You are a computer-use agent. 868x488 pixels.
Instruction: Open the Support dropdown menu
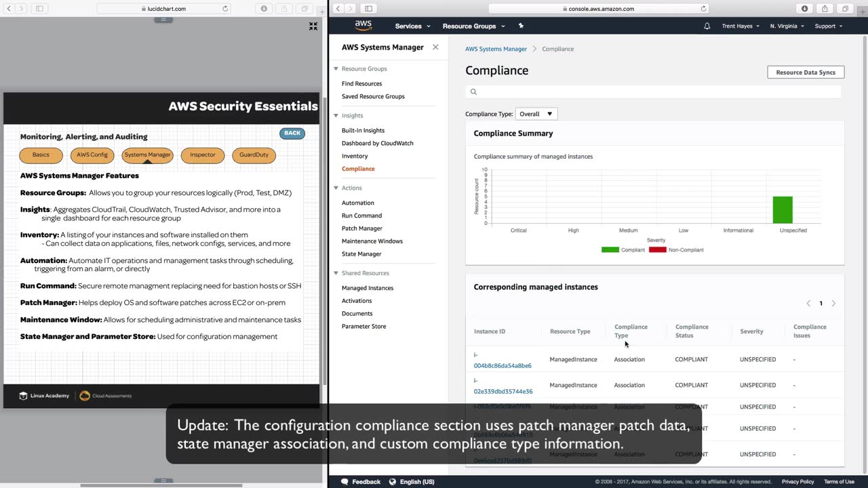coord(828,26)
